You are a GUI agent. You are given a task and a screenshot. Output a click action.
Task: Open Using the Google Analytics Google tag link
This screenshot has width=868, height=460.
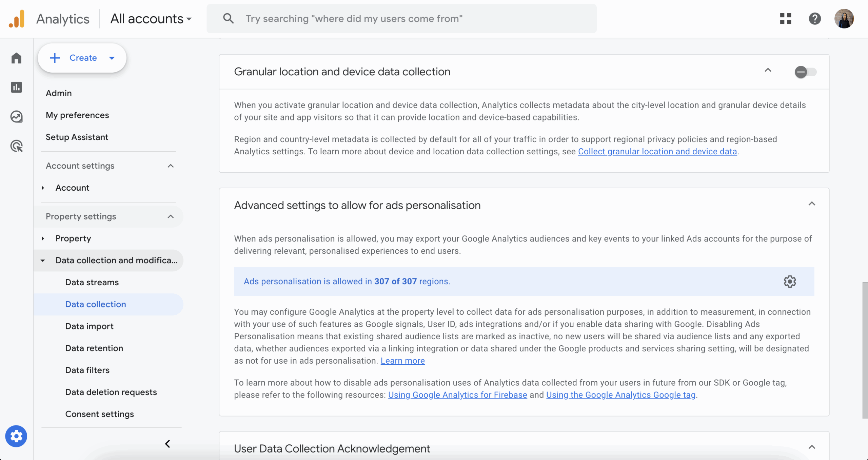pos(621,395)
